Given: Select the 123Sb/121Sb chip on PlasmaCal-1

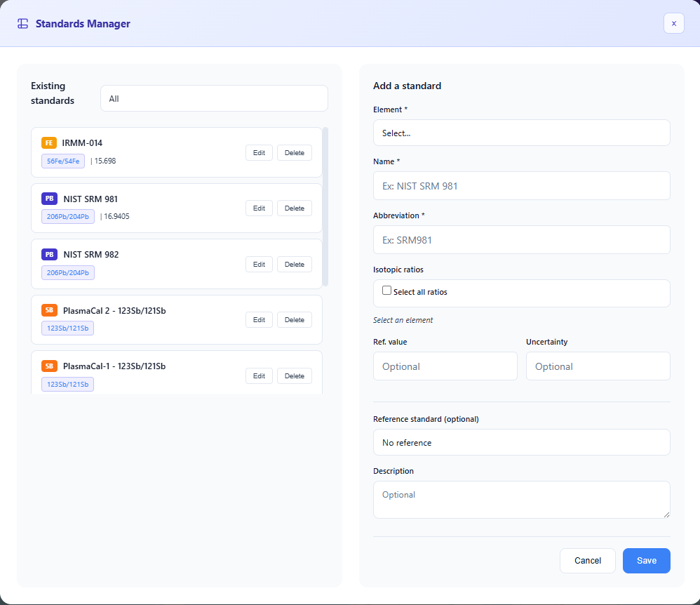Looking at the screenshot, I should click(67, 384).
